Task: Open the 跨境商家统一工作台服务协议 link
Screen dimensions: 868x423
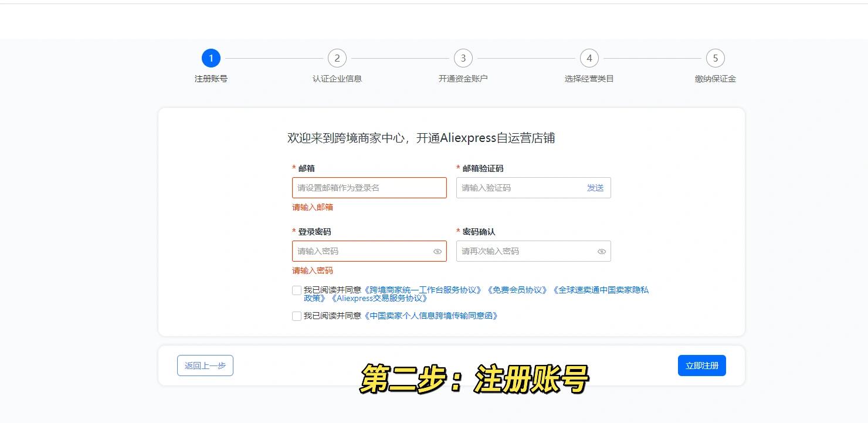Action: (423, 290)
